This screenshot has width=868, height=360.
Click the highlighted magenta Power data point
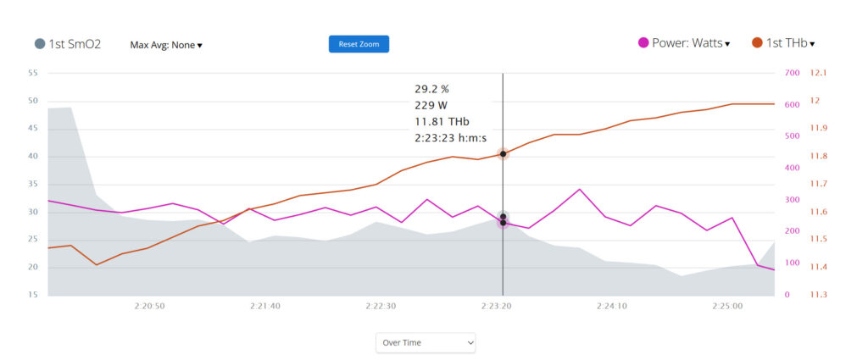coord(503,223)
